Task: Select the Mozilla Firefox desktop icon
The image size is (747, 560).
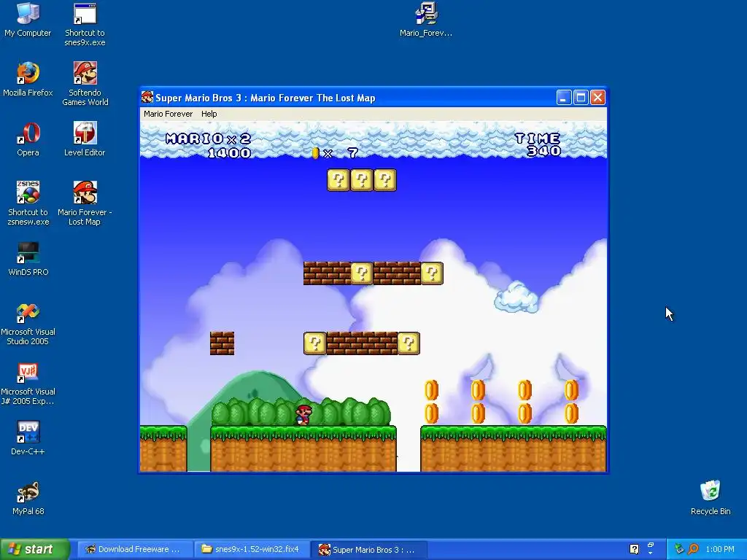Action: [x=28, y=79]
